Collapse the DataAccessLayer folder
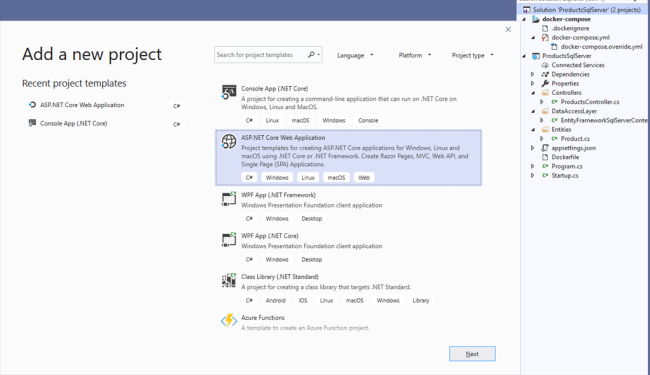 [533, 111]
